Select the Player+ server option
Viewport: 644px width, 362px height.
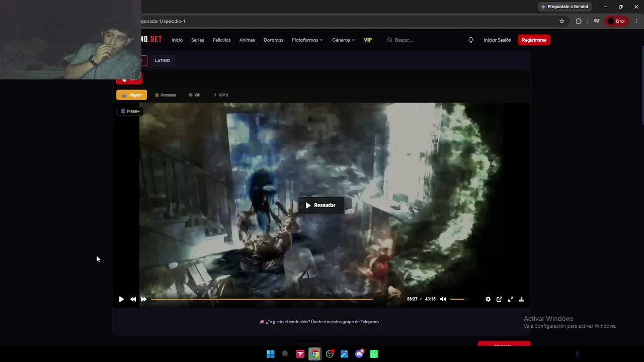(x=132, y=95)
